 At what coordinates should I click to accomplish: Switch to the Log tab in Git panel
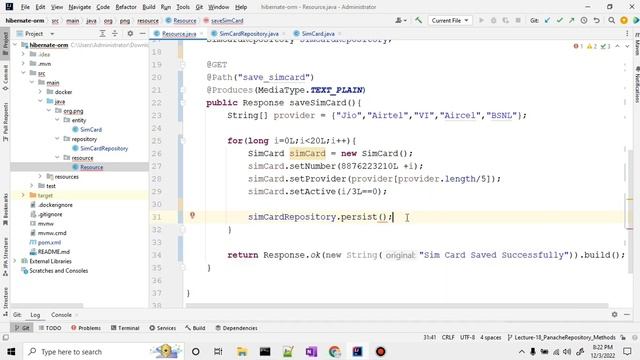pyautogui.click(x=35, y=315)
